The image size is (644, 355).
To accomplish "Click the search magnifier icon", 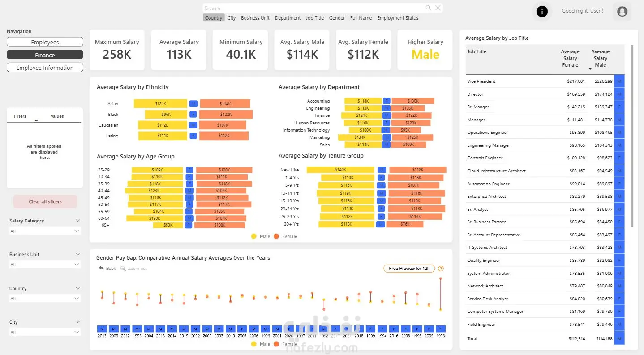I will point(428,8).
